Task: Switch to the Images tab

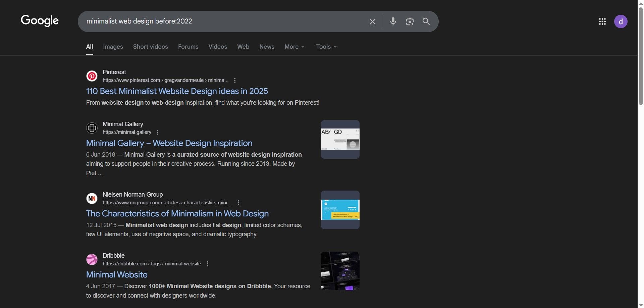Action: click(113, 47)
